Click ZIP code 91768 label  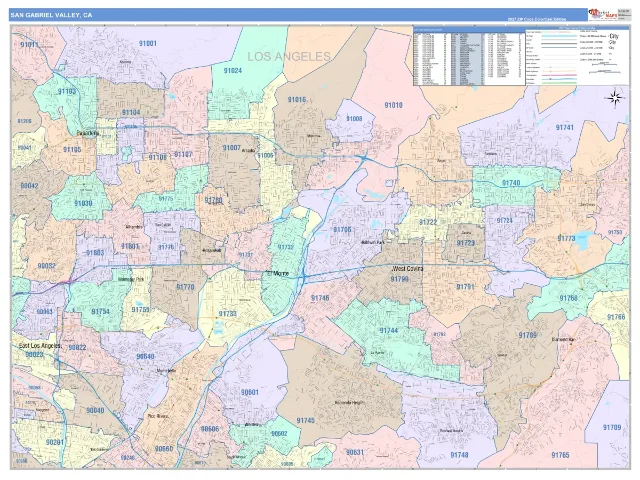coord(569,298)
